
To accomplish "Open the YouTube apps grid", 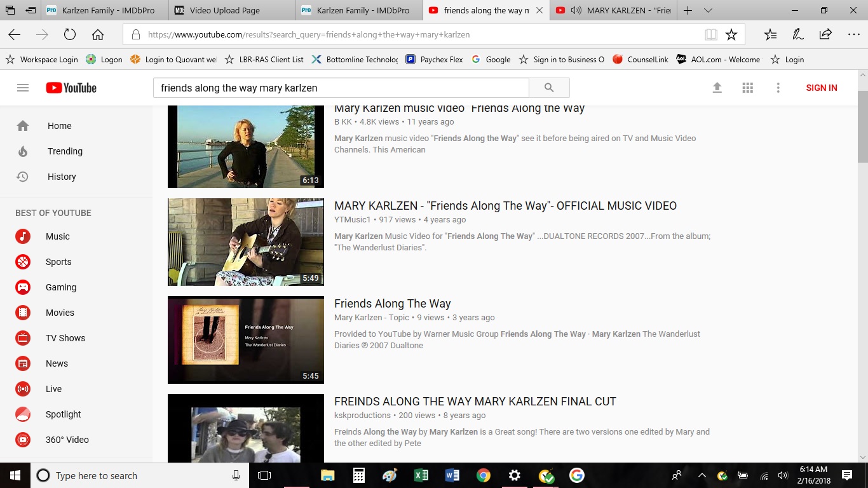I will [x=747, y=88].
